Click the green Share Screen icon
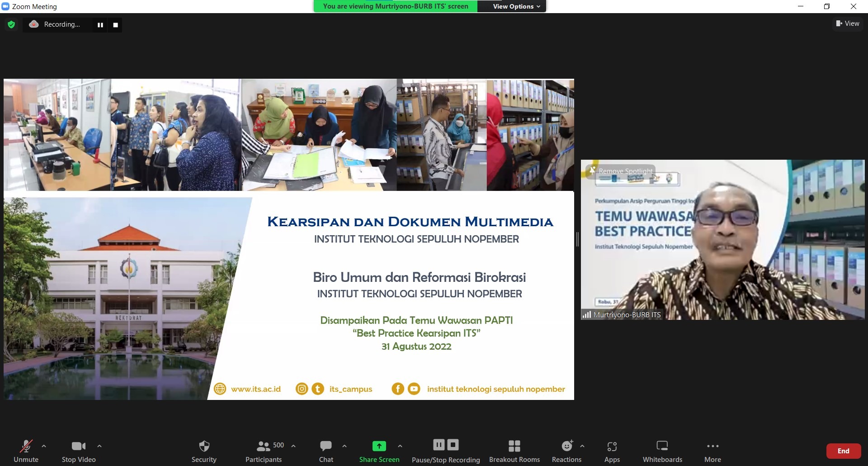868x466 pixels. [x=379, y=447]
